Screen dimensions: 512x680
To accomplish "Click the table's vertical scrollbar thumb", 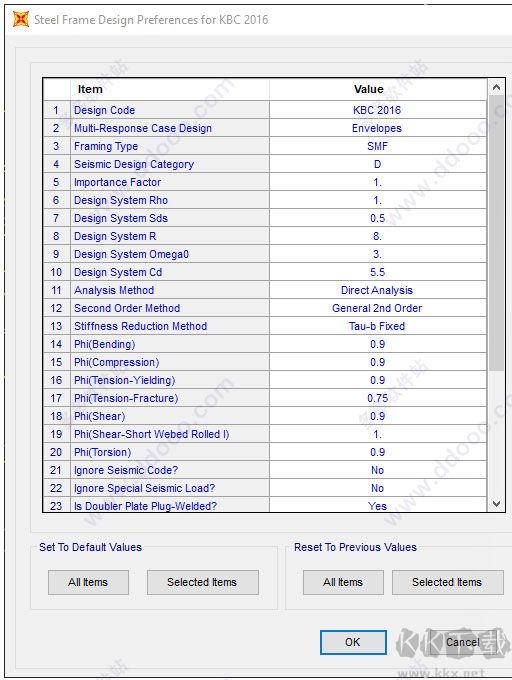I will [496, 233].
